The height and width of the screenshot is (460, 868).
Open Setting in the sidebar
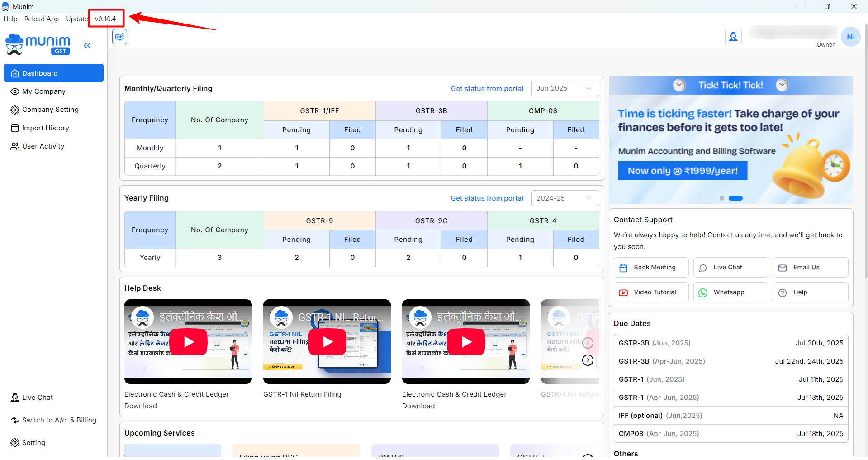coord(28,443)
